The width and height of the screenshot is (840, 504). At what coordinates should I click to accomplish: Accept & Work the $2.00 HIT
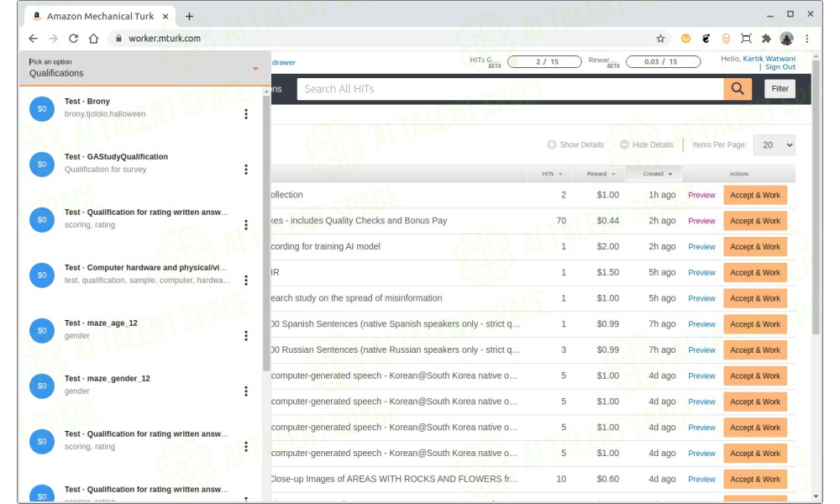755,247
